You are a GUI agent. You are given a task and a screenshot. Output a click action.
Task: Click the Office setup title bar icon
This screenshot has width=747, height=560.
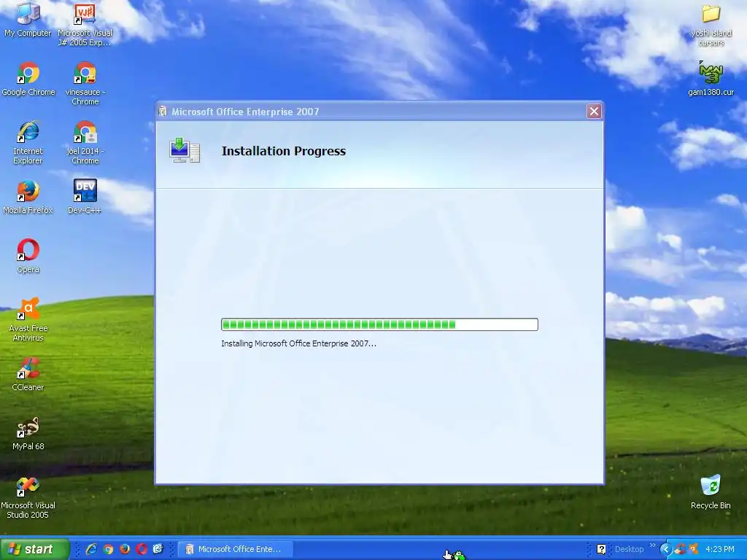coord(163,112)
